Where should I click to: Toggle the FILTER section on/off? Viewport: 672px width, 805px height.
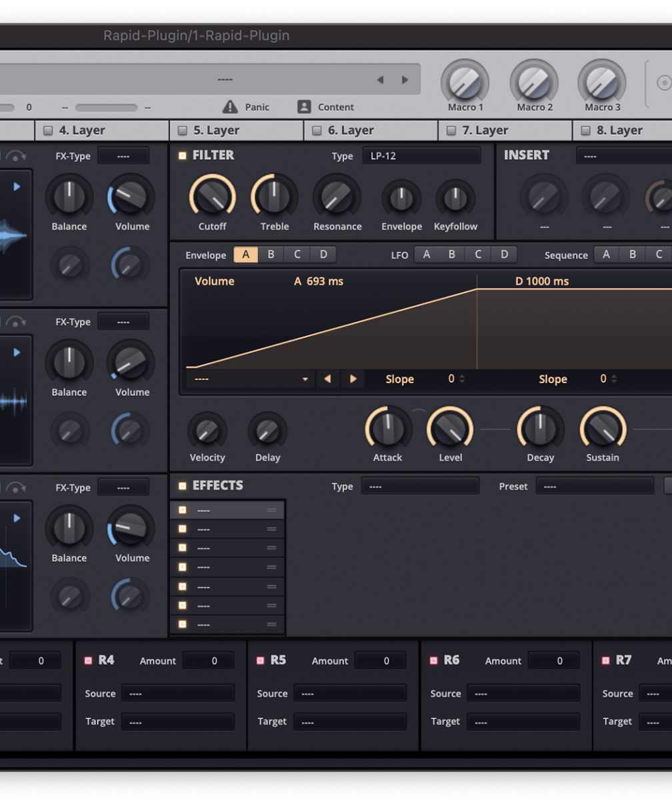pos(183,155)
